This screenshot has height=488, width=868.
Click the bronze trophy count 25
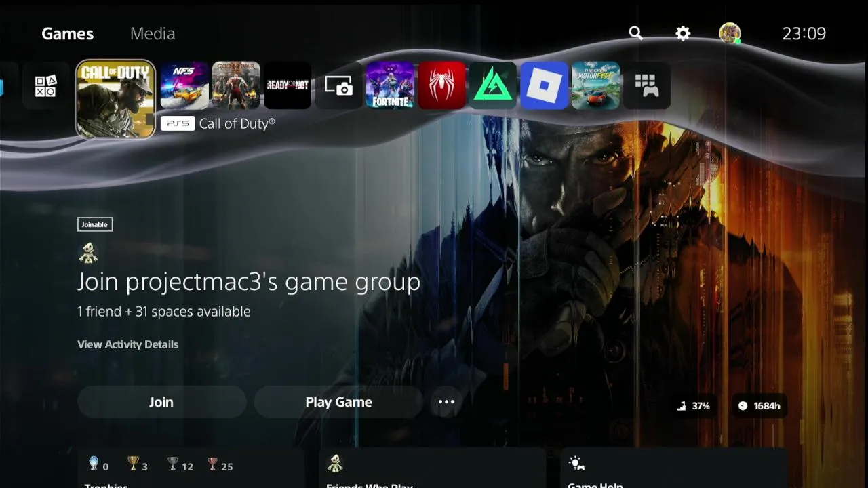[220, 466]
